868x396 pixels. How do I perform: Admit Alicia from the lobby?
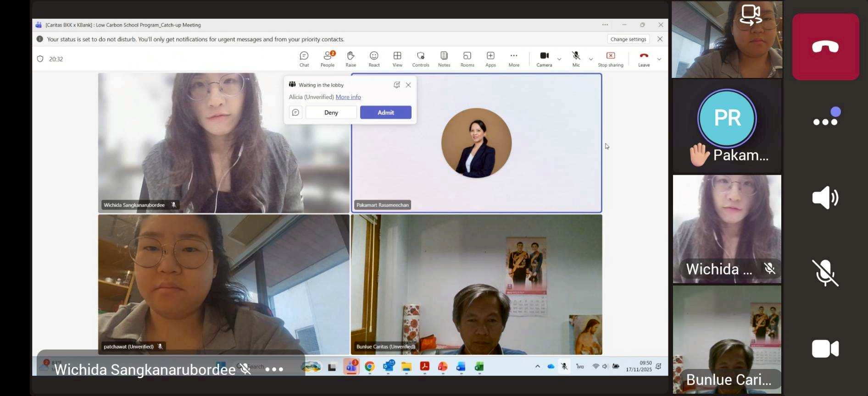(385, 112)
